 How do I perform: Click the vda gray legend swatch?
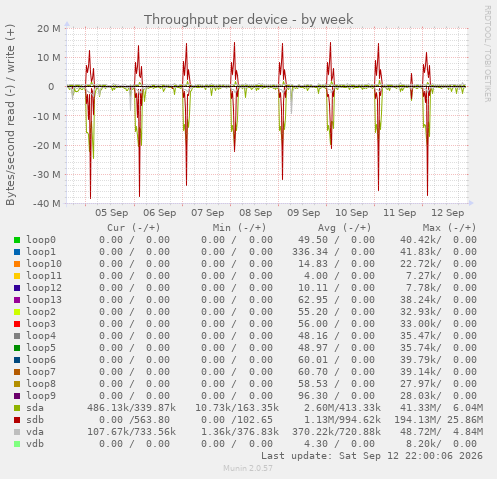point(17,432)
